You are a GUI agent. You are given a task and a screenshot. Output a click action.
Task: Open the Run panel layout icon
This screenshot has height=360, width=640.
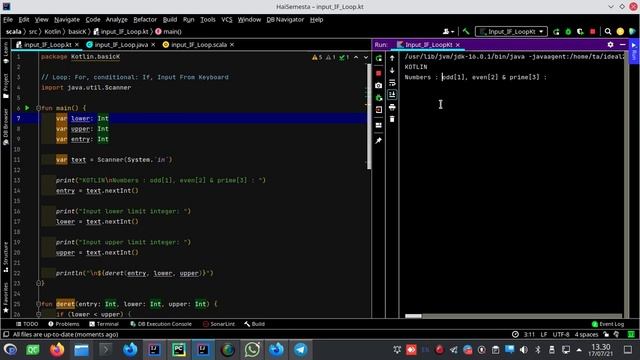click(378, 125)
